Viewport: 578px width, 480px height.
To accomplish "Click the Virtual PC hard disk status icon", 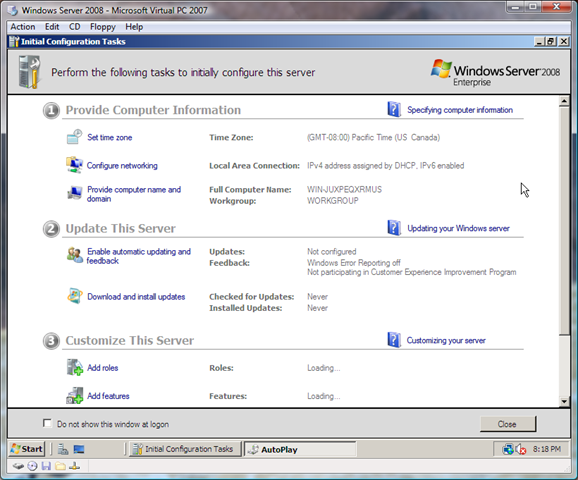I will (x=18, y=466).
